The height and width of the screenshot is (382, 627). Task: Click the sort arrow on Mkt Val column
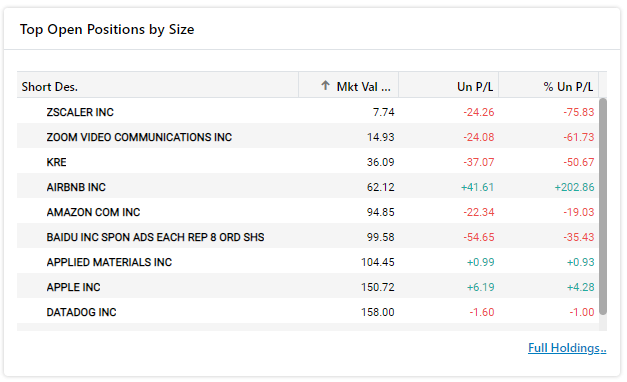coord(325,86)
